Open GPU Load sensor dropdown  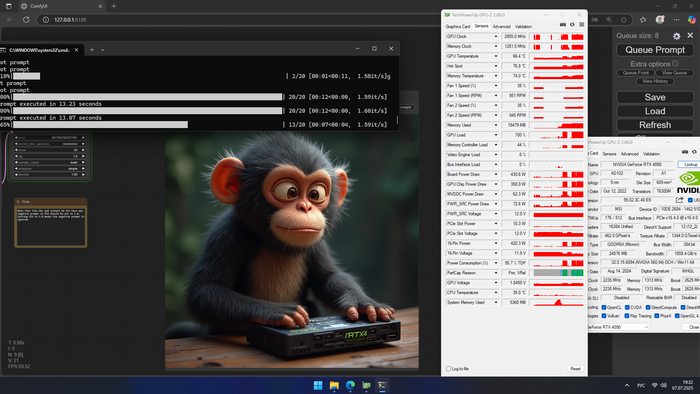pyautogui.click(x=496, y=135)
